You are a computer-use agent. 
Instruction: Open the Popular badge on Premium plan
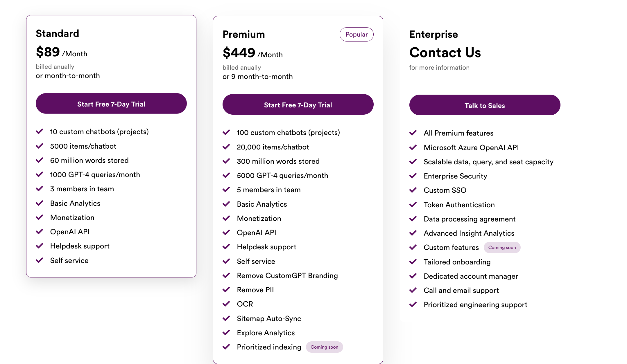click(357, 34)
